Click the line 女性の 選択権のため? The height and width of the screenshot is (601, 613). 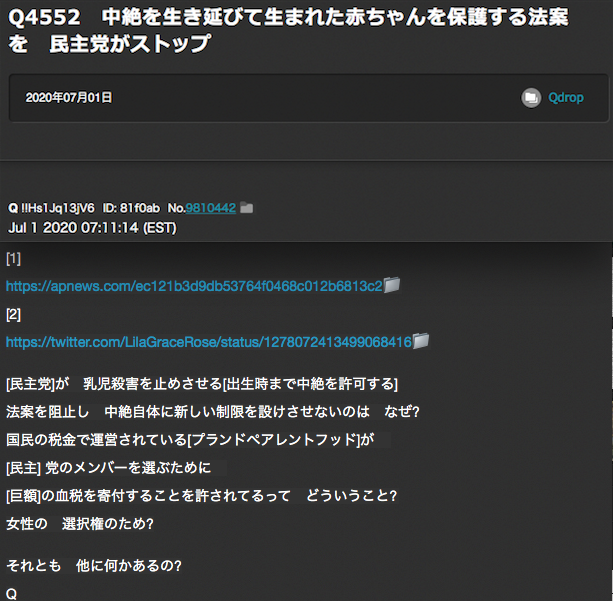pyautogui.click(x=80, y=524)
